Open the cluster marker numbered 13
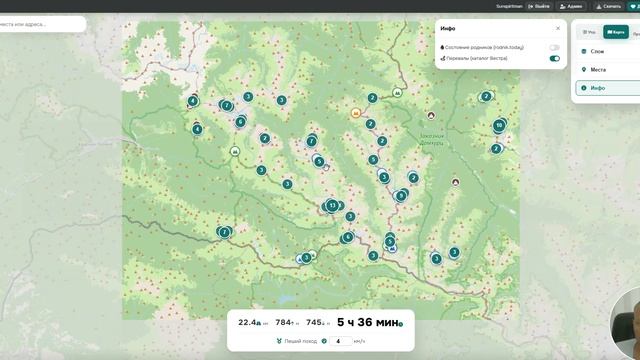 click(332, 205)
